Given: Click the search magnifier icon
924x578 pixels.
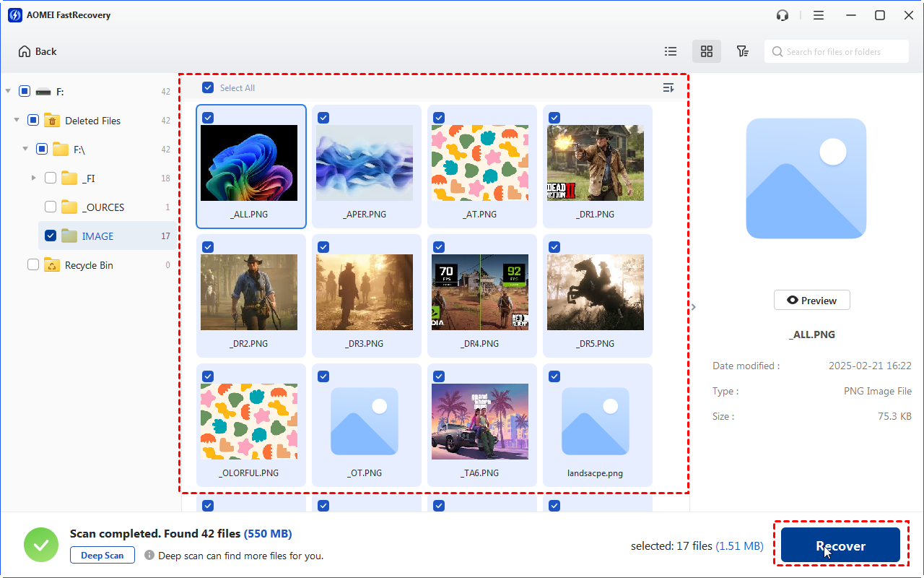Looking at the screenshot, I should coord(777,52).
